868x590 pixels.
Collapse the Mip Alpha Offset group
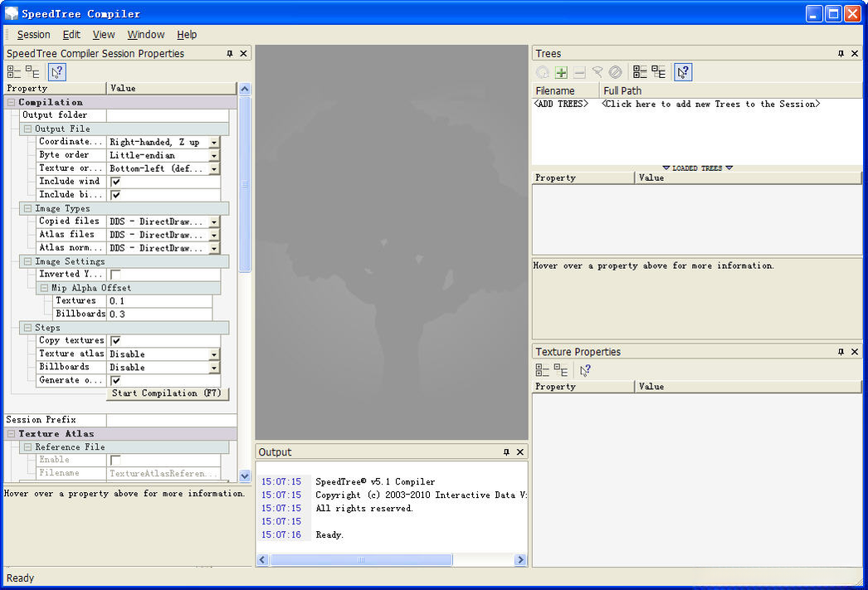44,288
